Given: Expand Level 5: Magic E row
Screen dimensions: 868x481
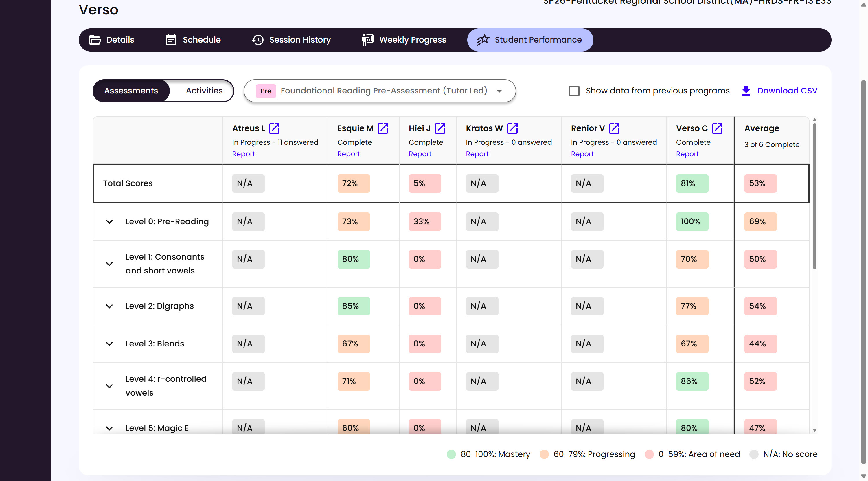Looking at the screenshot, I should tap(109, 428).
